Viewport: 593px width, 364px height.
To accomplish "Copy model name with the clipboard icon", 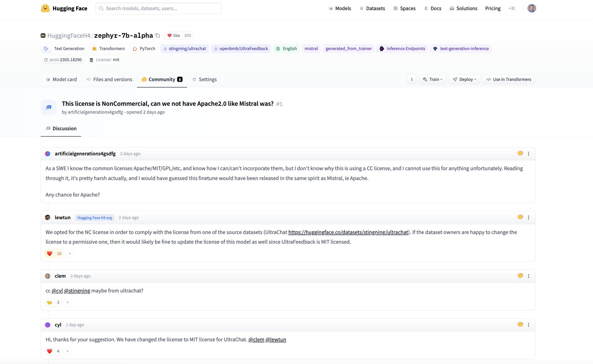I will tap(158, 36).
